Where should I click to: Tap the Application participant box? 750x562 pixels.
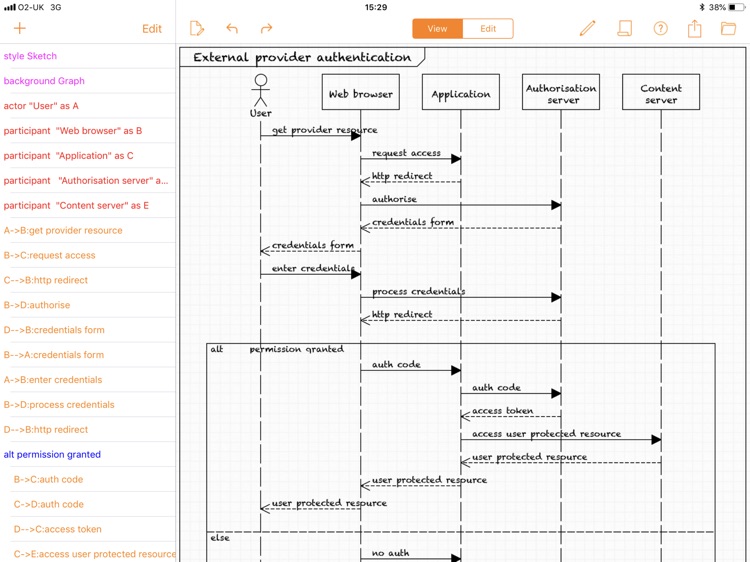[x=461, y=92]
